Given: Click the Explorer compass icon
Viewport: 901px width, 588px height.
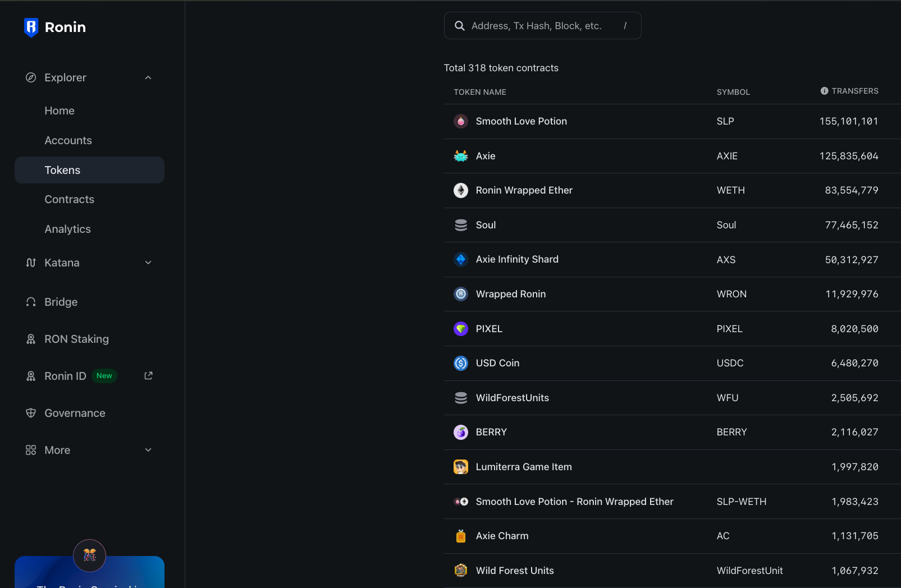Looking at the screenshot, I should (31, 77).
